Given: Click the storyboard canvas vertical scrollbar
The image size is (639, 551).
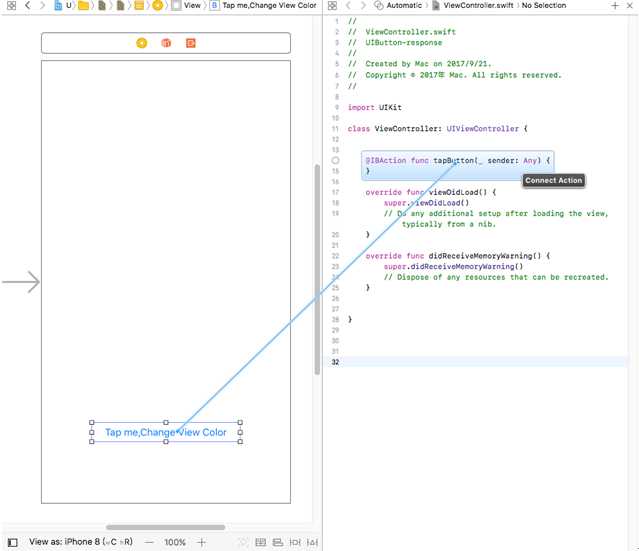Looking at the screenshot, I should (317, 269).
